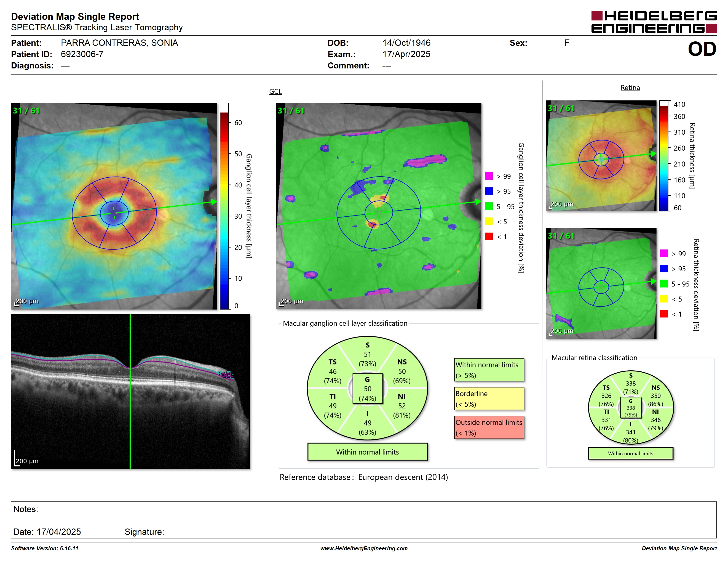Image resolution: width=728 pixels, height=563 pixels.
Task: Click the OD eye label
Action: tap(702, 49)
